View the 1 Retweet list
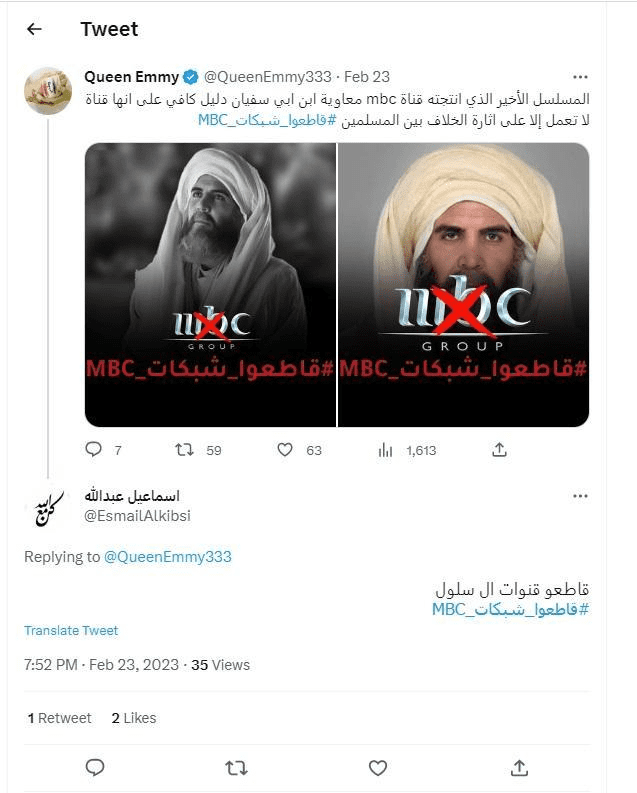This screenshot has height=793, width=637. coord(60,718)
